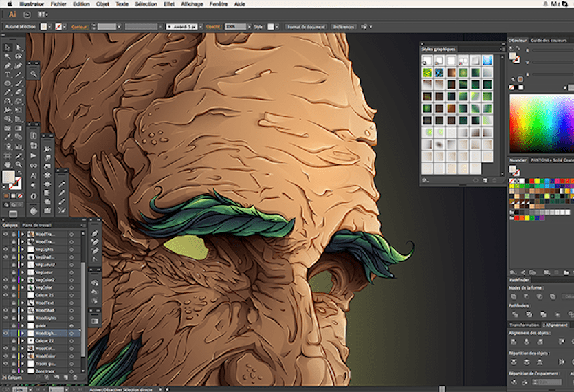Hide the VegLights layer

pyautogui.click(x=5, y=249)
